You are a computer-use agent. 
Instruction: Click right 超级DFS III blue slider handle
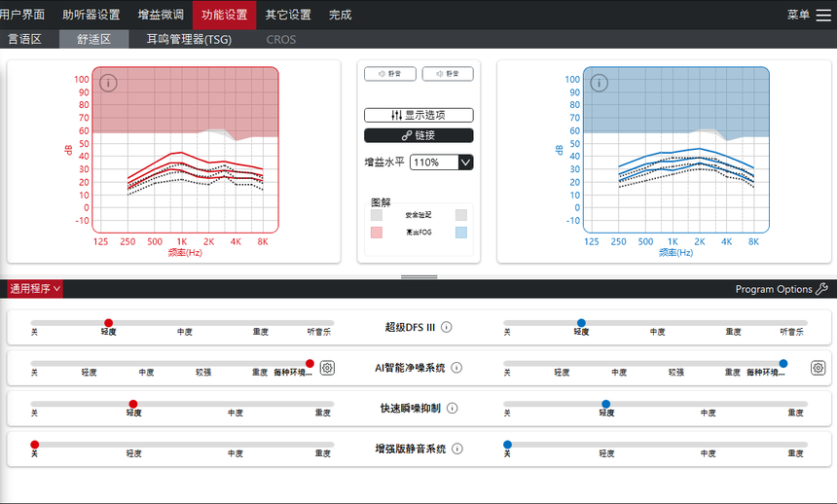coord(581,323)
